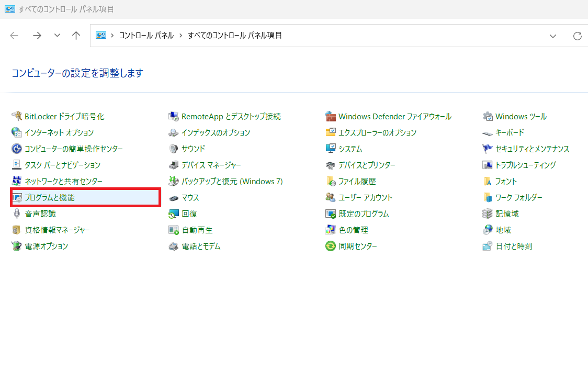Refresh the Control Panel view
This screenshot has width=588, height=382.
pos(578,36)
